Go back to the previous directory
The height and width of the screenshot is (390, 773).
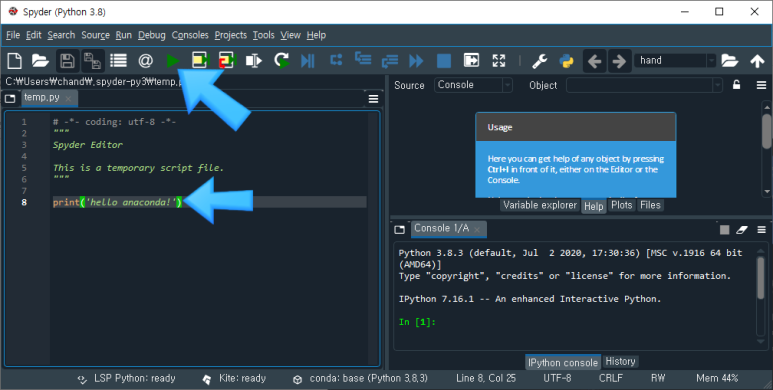click(x=595, y=61)
